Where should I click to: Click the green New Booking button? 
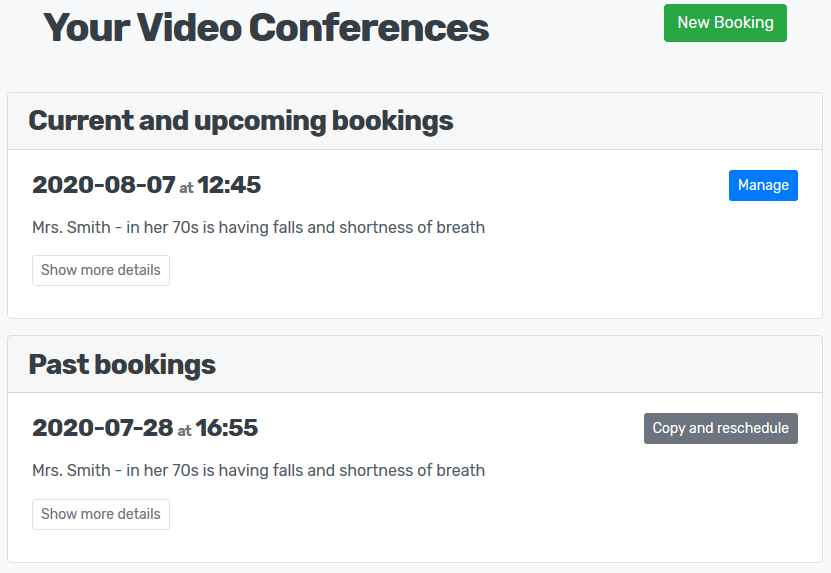(725, 23)
